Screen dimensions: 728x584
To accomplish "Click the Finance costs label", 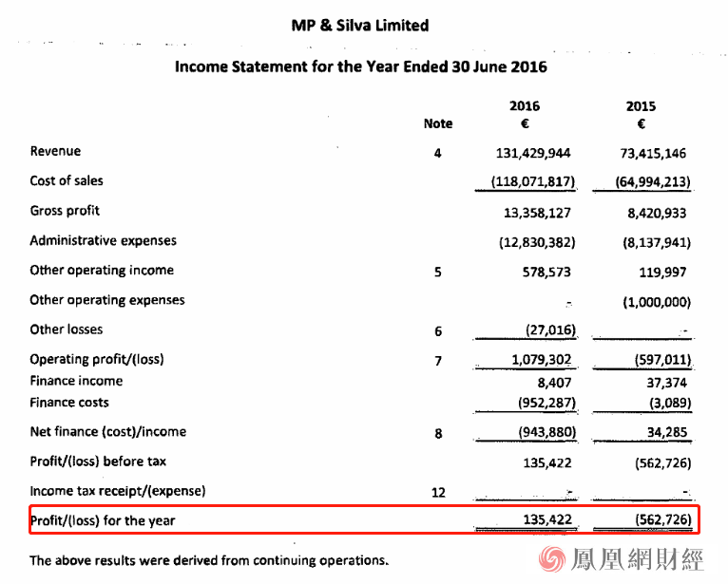I will (69, 403).
